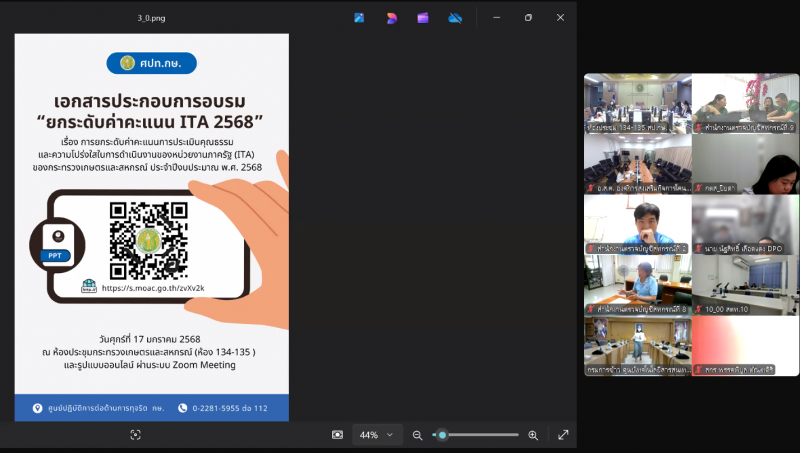This screenshot has width=800, height=453.
Task: Click the zoom out magnifier icon
Action: click(417, 435)
